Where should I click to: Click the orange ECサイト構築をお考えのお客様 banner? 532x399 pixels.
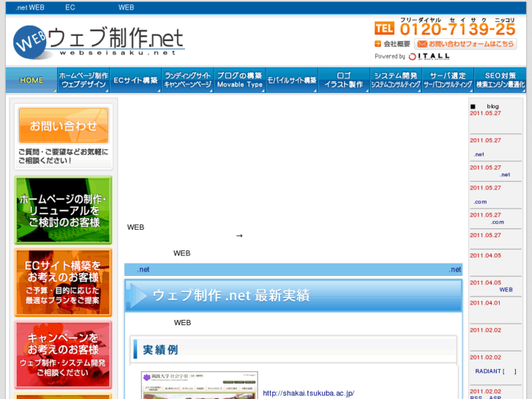pyautogui.click(x=64, y=283)
